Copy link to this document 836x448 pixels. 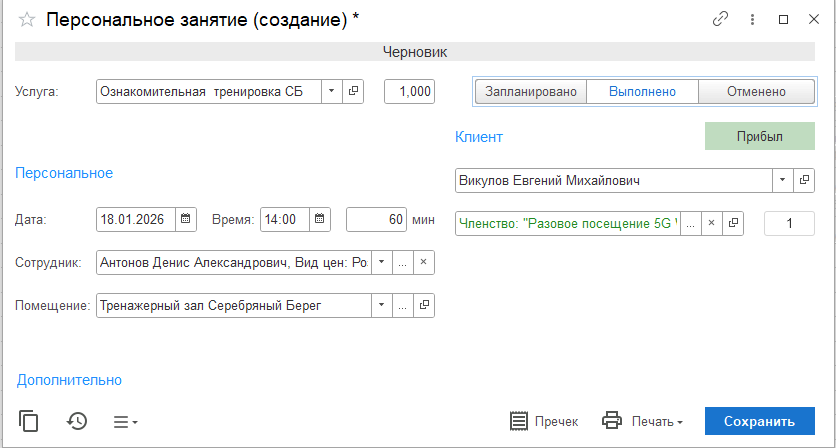click(719, 20)
